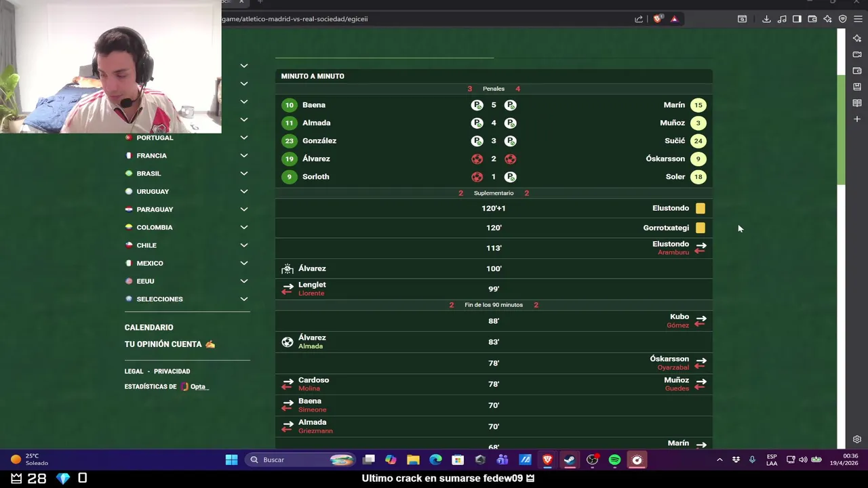This screenshot has height=488, width=868.
Task: Open the LEGAL footer link
Action: [x=134, y=371]
